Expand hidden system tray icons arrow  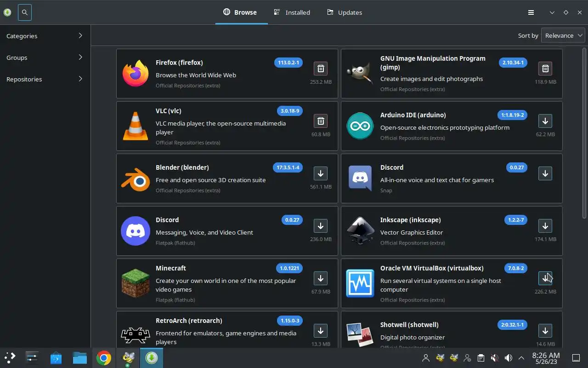(x=521, y=357)
